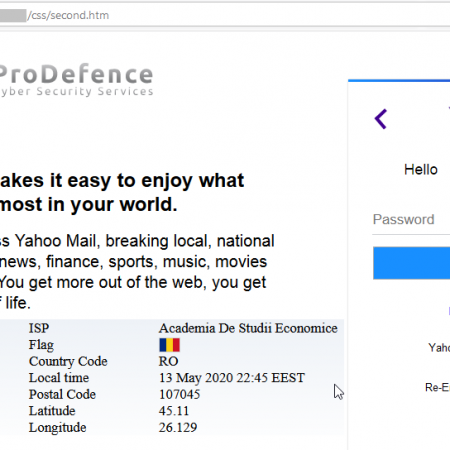Image resolution: width=450 pixels, height=450 pixels.
Task: Click the ISP label in the table
Action: (39, 328)
